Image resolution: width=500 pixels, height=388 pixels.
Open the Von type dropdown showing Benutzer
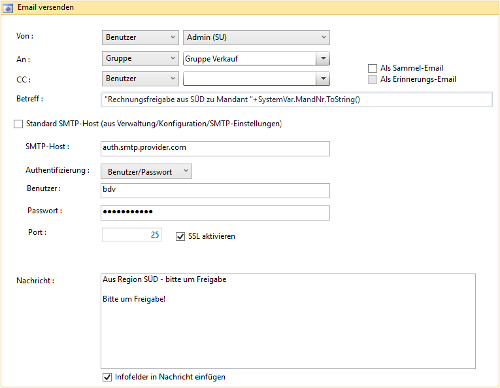140,37
